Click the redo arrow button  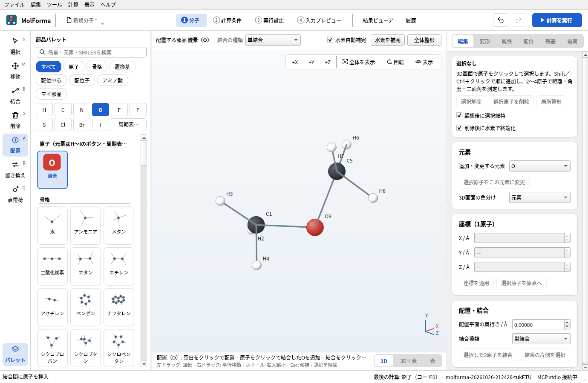point(519,20)
